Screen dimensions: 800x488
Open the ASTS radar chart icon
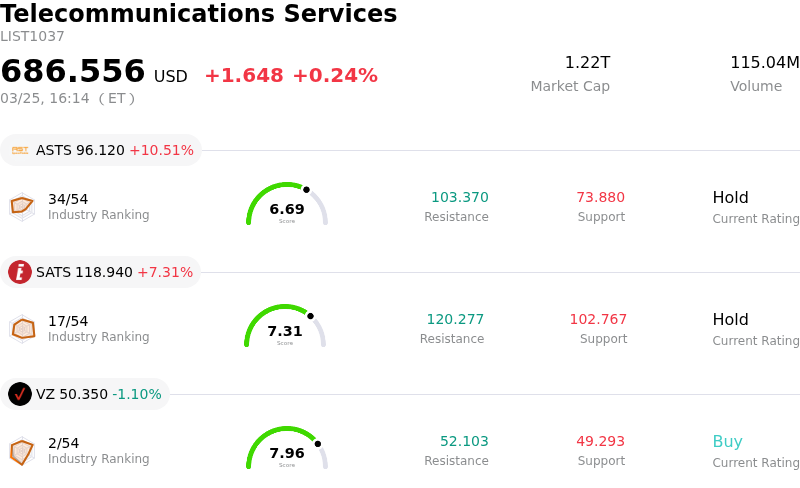coord(22,206)
